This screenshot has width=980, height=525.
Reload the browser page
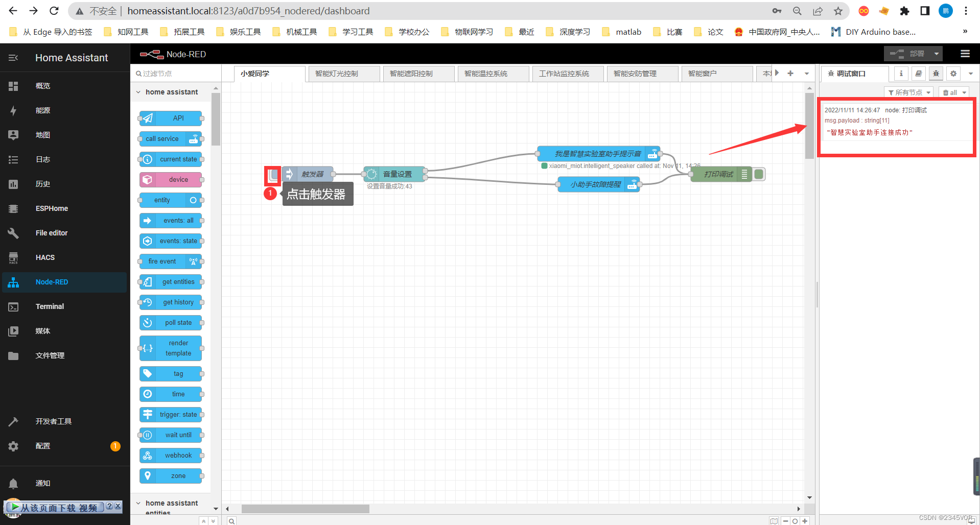tap(54, 11)
